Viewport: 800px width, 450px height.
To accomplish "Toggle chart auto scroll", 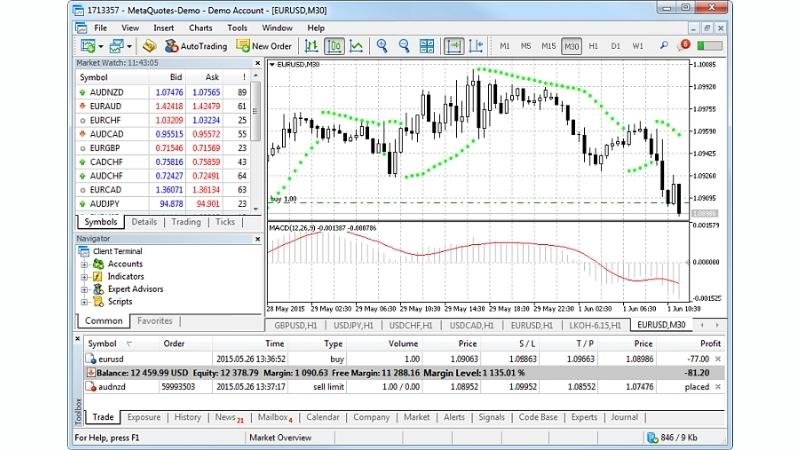I will click(454, 46).
